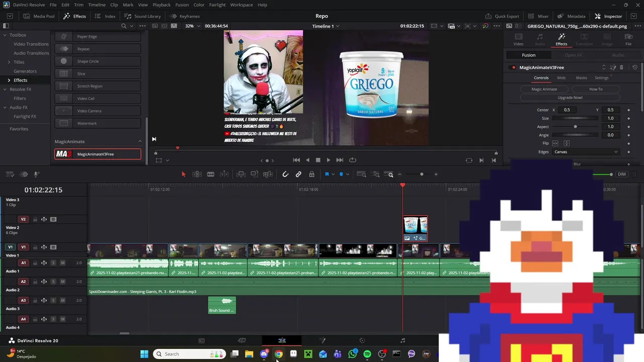Open the Edges Canvas dropdown
The height and width of the screenshot is (362, 644).
(586, 152)
